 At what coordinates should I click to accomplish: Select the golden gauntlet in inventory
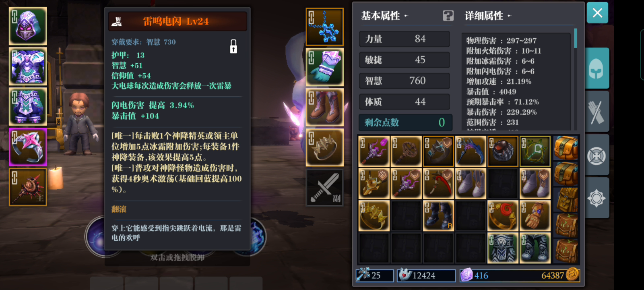tap(535, 216)
